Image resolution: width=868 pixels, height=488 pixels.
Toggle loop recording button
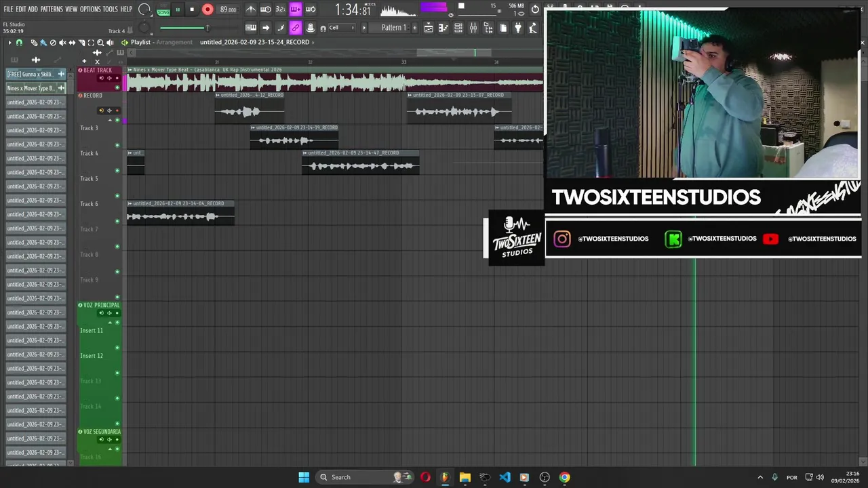[310, 9]
